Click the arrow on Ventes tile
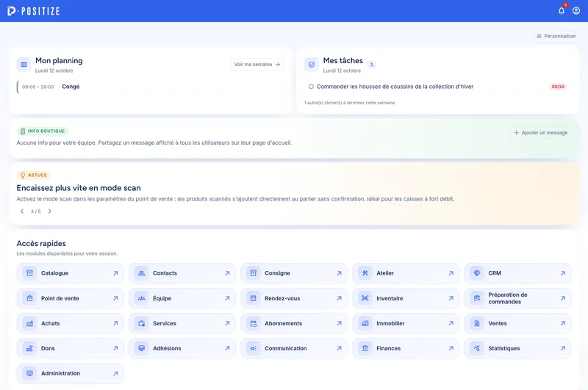This screenshot has height=390, width=588. pos(562,323)
